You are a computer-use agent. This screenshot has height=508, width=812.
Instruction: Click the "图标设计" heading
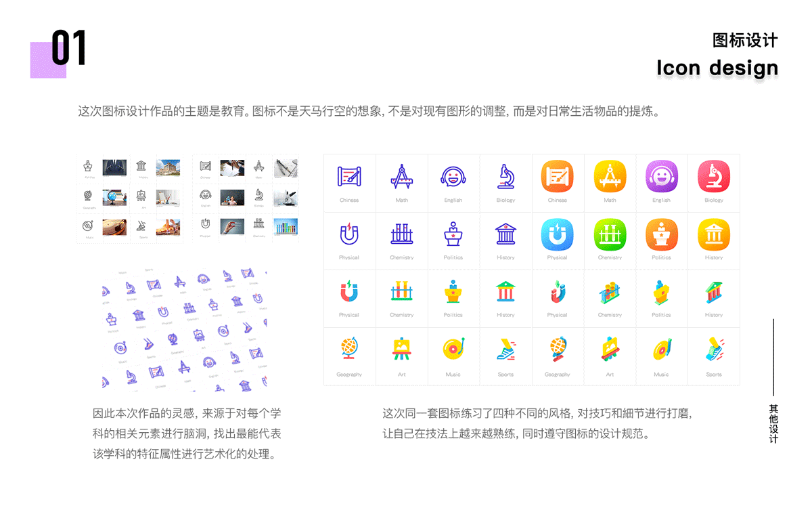coord(745,40)
